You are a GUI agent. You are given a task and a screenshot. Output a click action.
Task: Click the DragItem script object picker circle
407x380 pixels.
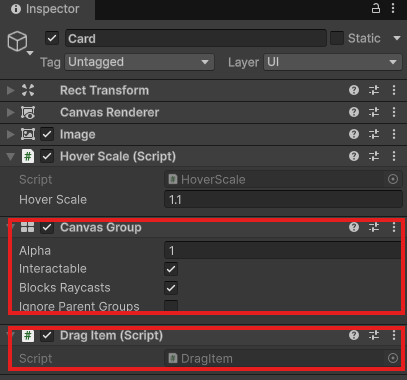tap(393, 358)
